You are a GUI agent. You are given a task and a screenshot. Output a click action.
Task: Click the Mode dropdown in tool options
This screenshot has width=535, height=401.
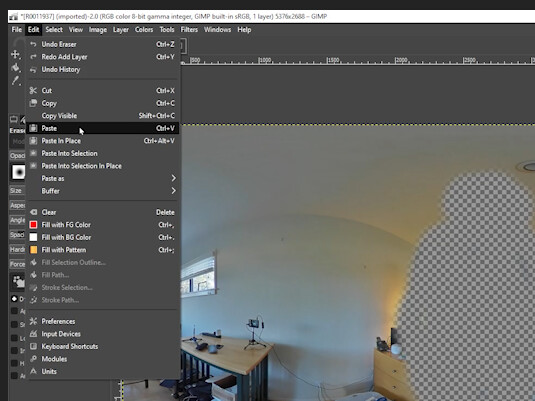[x=17, y=141]
